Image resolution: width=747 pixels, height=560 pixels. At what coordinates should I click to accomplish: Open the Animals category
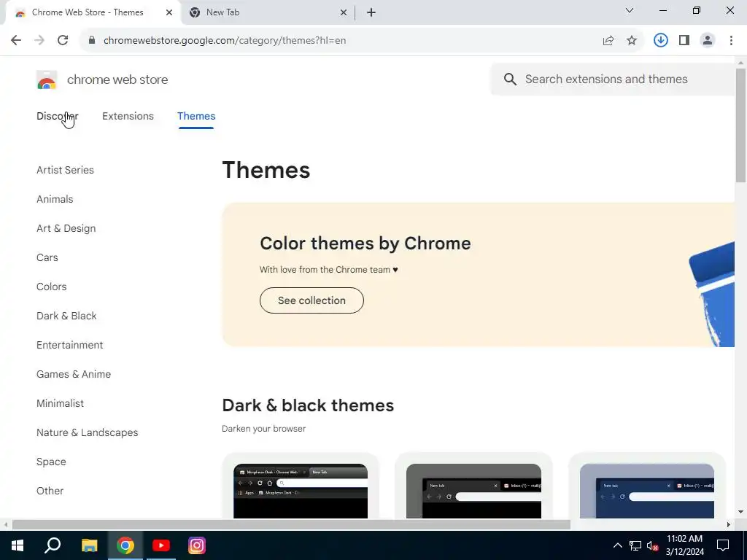pyautogui.click(x=55, y=199)
